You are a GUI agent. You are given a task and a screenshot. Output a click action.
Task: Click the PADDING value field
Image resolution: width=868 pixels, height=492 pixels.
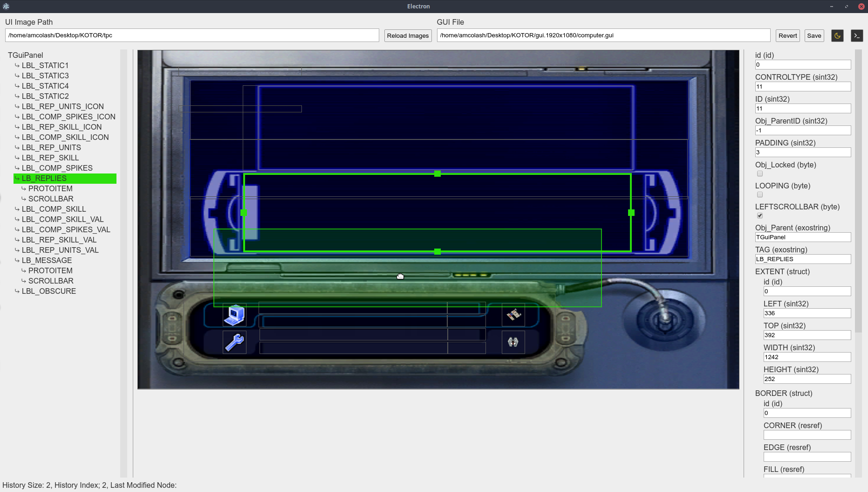[x=803, y=152]
